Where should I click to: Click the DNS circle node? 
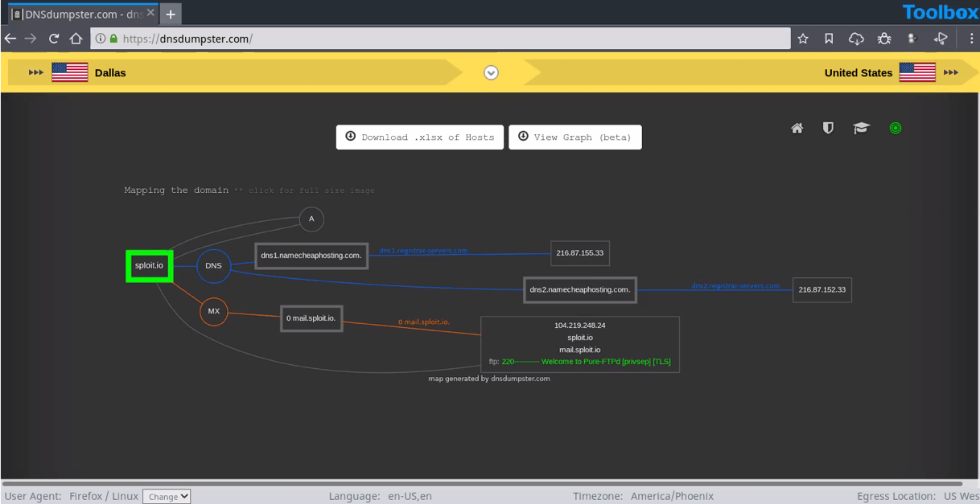(213, 265)
